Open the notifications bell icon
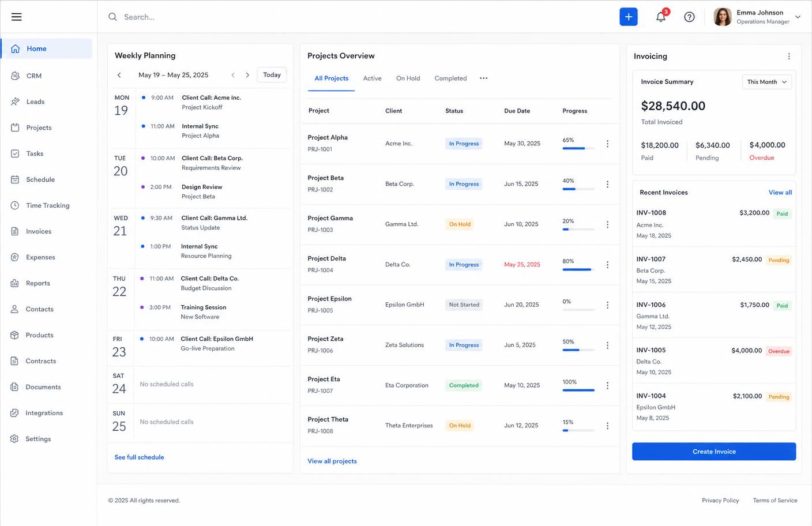The width and height of the screenshot is (812, 526). pos(661,17)
